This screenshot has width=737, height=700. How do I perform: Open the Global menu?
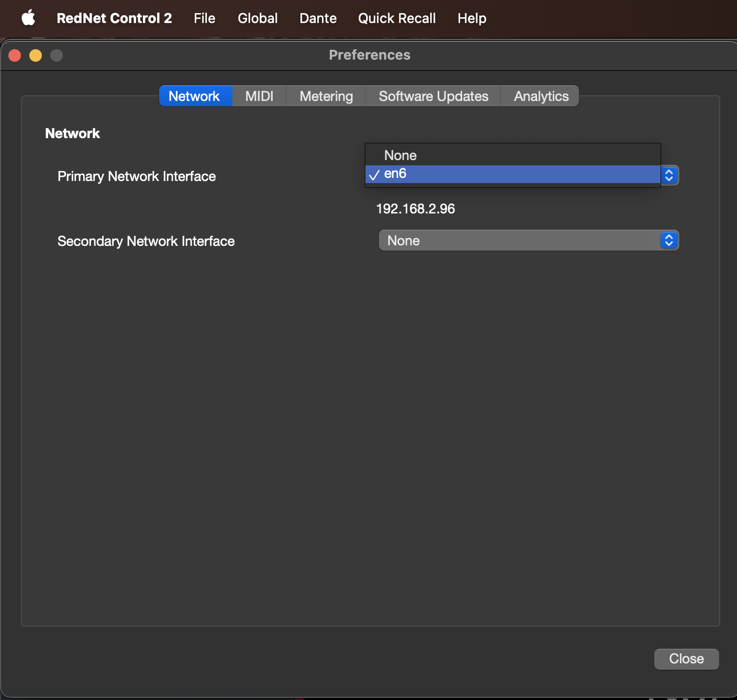point(258,18)
